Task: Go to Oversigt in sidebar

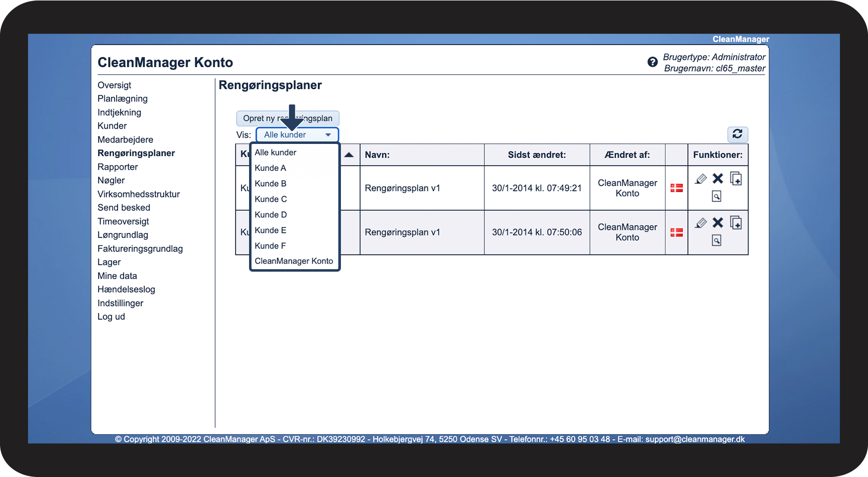Action: click(114, 85)
